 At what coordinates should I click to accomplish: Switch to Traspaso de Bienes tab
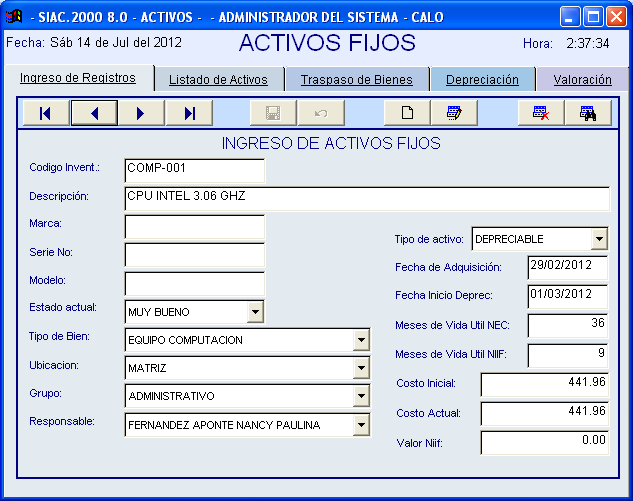pos(356,80)
